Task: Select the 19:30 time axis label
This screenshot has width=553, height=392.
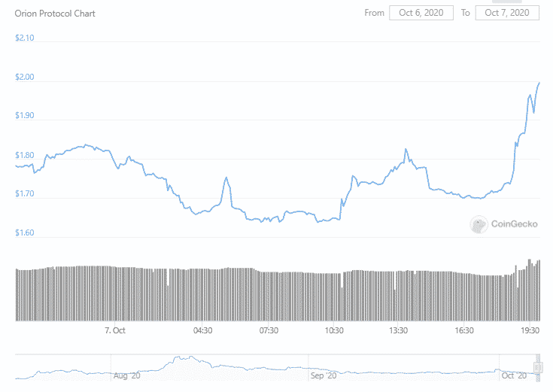Action: coord(531,330)
